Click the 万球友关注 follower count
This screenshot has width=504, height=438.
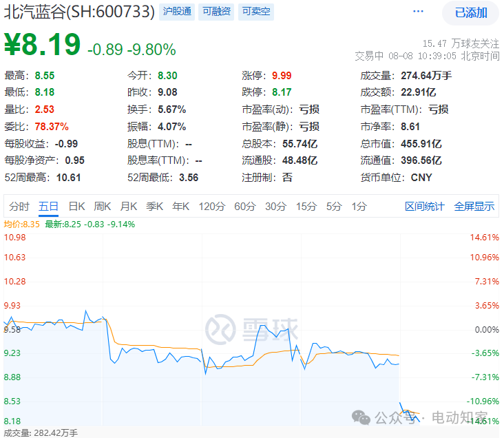click(461, 43)
